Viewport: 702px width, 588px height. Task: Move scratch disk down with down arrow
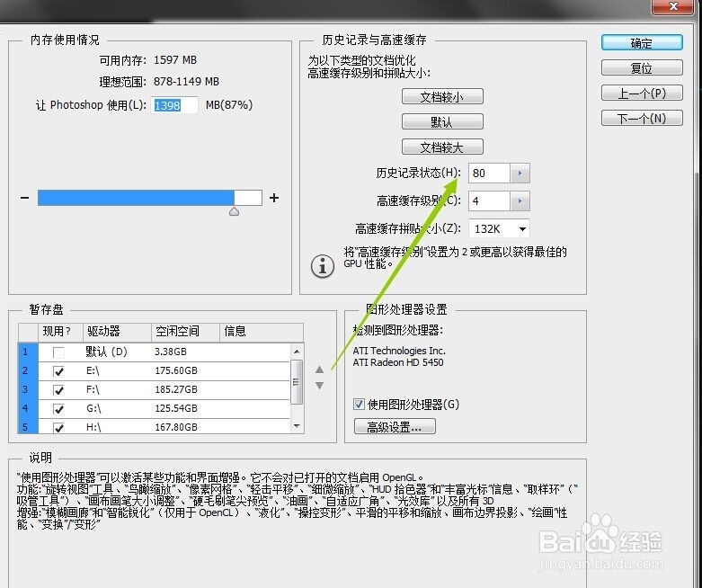point(319,386)
